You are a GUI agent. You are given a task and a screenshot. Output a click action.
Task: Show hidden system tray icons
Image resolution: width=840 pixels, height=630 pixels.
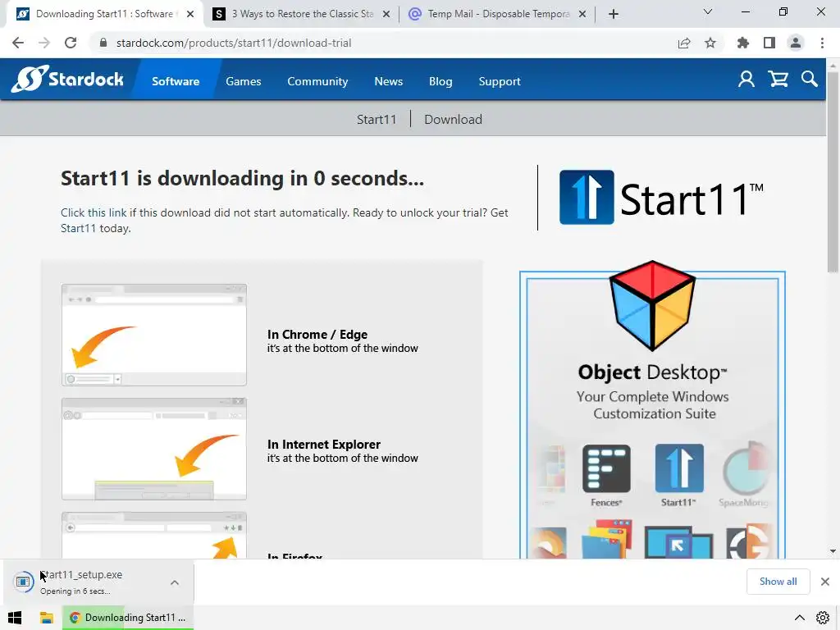799,618
